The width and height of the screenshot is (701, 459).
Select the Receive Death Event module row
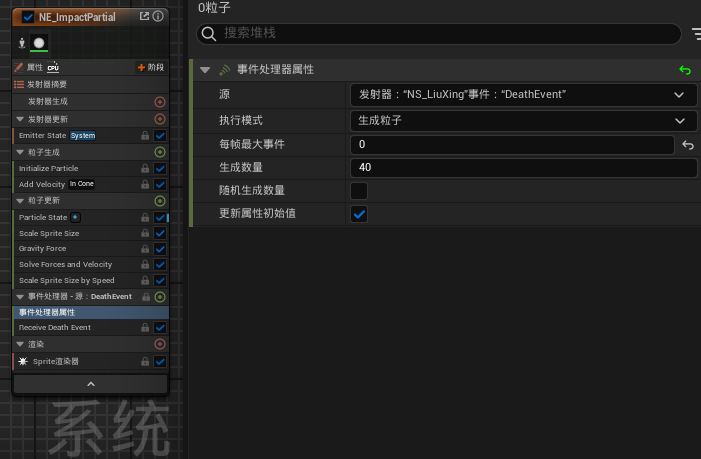(91, 328)
